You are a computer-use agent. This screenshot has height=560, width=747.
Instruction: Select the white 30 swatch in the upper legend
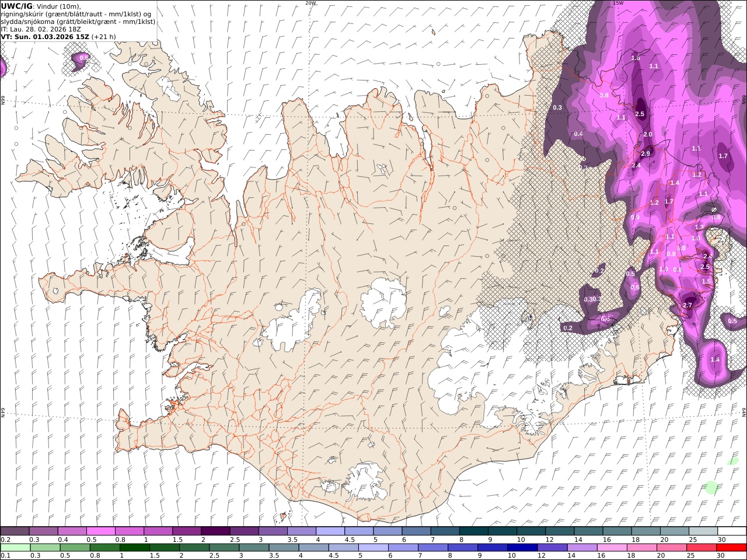point(732,531)
